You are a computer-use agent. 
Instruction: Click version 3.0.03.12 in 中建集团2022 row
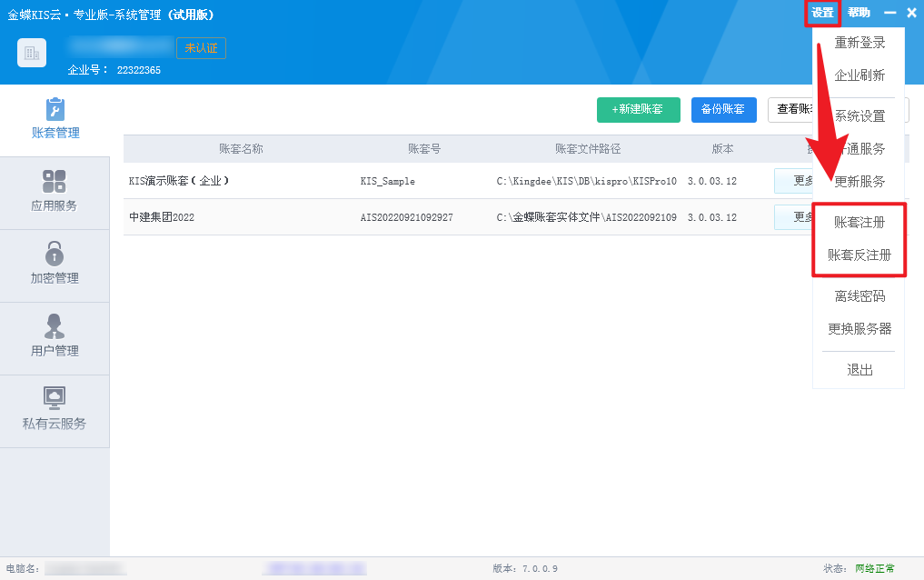click(712, 217)
